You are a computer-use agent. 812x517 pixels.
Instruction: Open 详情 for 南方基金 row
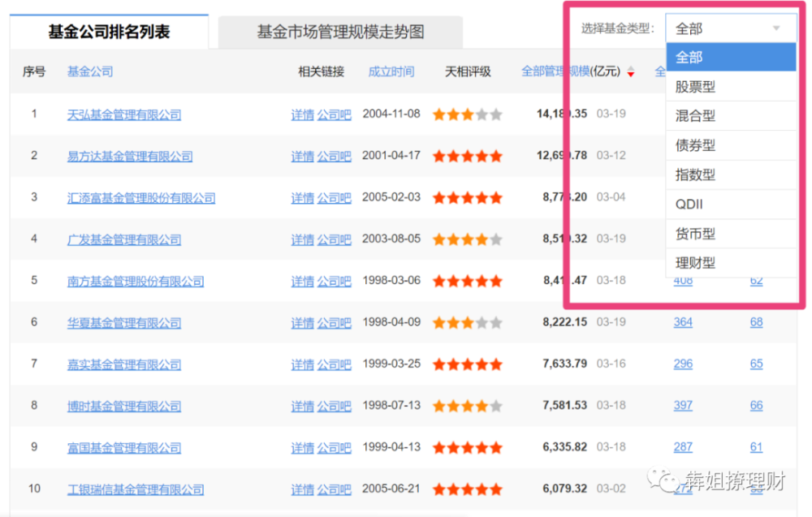(302, 281)
